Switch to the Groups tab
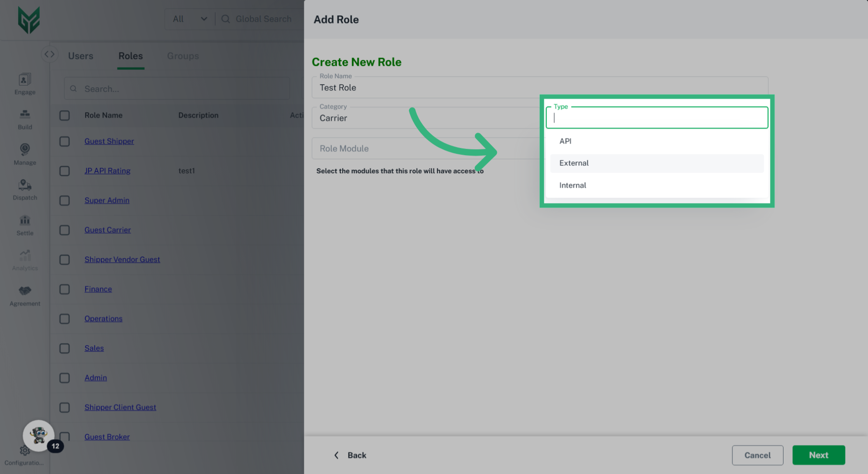This screenshot has width=868, height=474. pyautogui.click(x=183, y=56)
